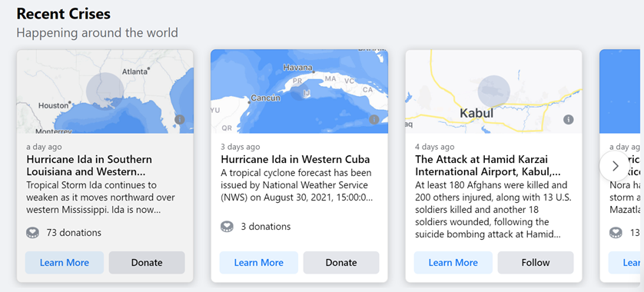Donate to Hurricane Ida Western Cuba crisis
644x292 pixels.
pos(341,263)
